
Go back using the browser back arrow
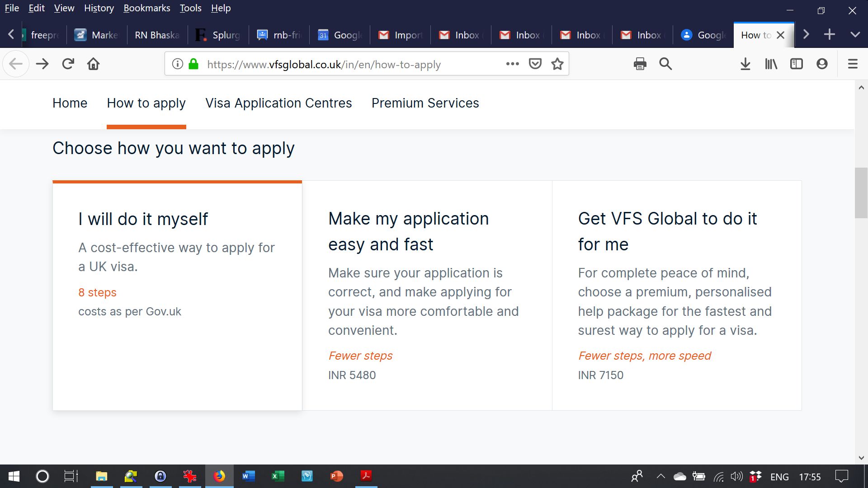coord(16,64)
